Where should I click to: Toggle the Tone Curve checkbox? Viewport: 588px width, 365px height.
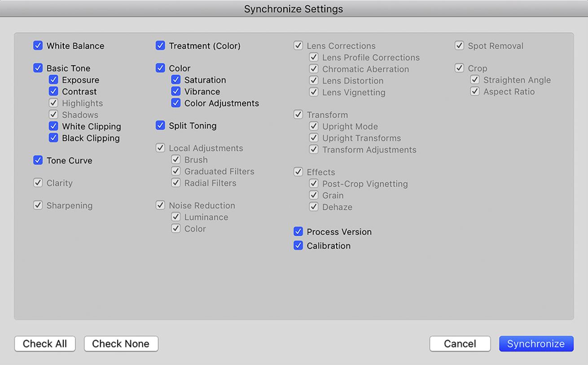[x=38, y=160]
